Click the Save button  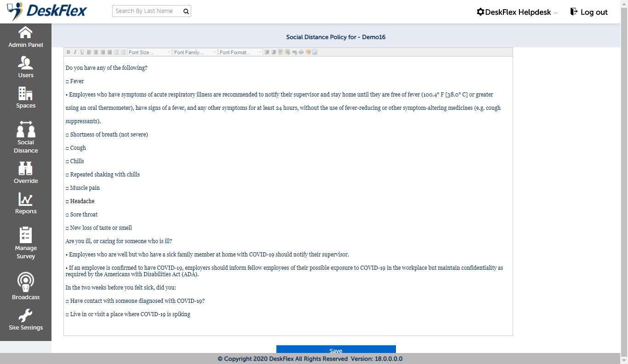coord(336,350)
